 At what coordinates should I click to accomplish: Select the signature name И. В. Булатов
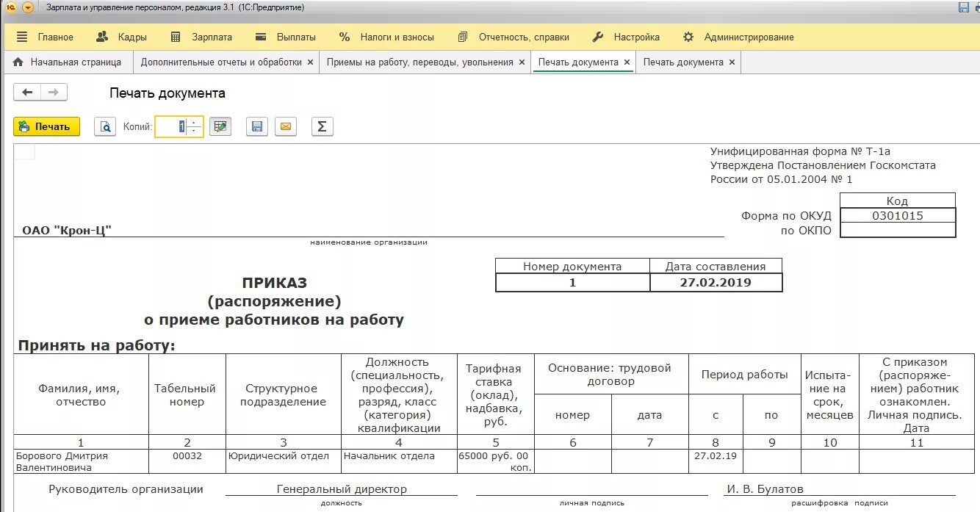point(765,489)
